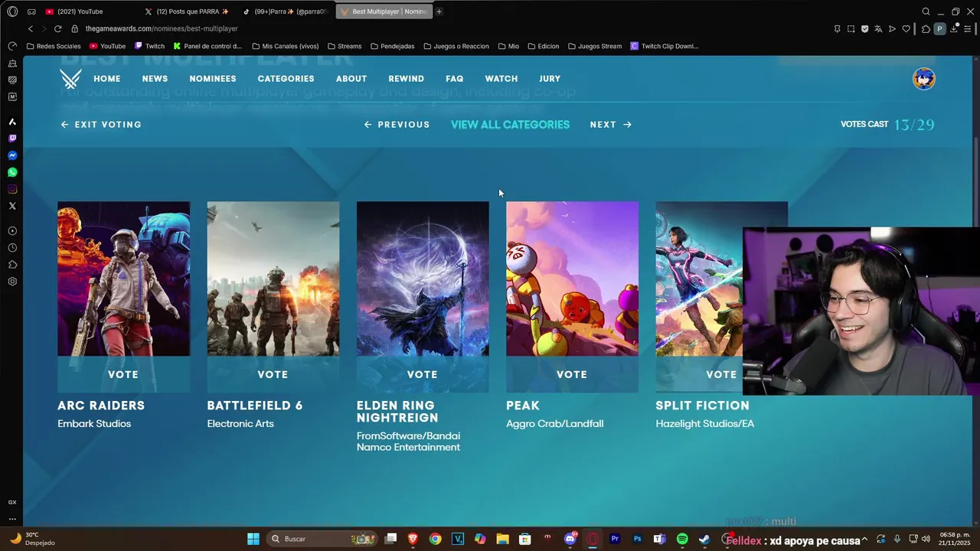
Task: Open a new tab with plus button
Action: [439, 11]
